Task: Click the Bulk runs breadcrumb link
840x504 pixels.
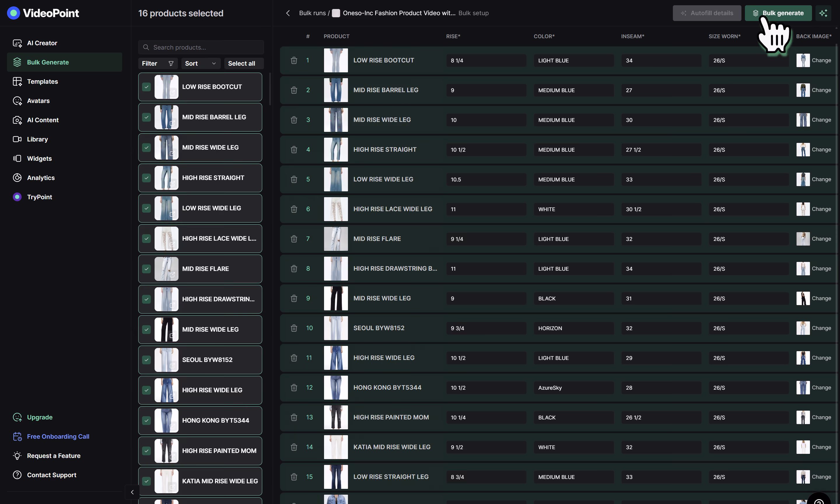Action: pos(312,13)
